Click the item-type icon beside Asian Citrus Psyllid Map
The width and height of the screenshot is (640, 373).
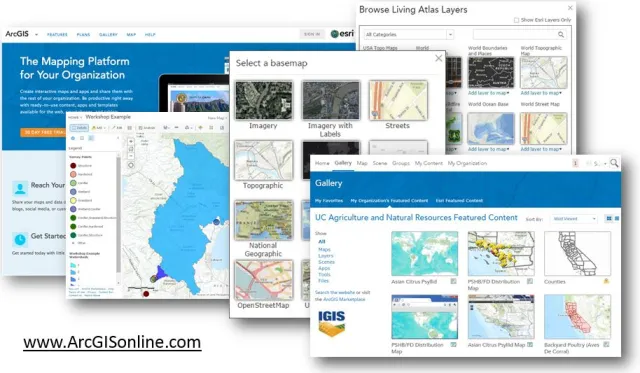coord(530,345)
